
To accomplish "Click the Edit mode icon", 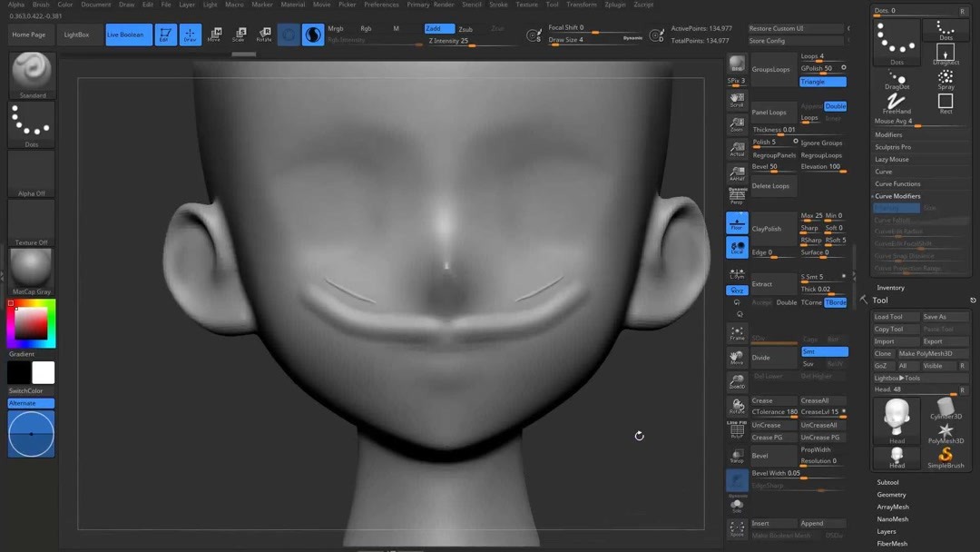I will pos(165,35).
